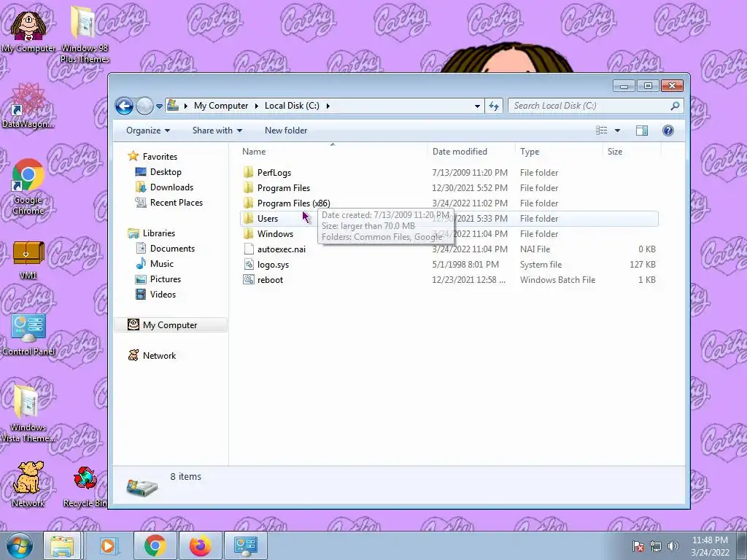Click the 7/13/2009 11:20 PM date cell
Image resolution: width=747 pixels, height=560 pixels.
(470, 173)
